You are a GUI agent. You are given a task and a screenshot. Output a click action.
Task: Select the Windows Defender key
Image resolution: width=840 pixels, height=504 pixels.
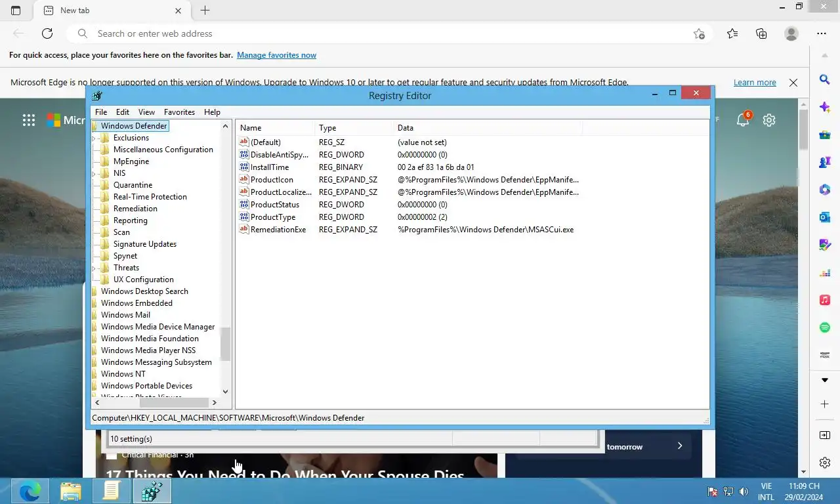click(x=135, y=126)
